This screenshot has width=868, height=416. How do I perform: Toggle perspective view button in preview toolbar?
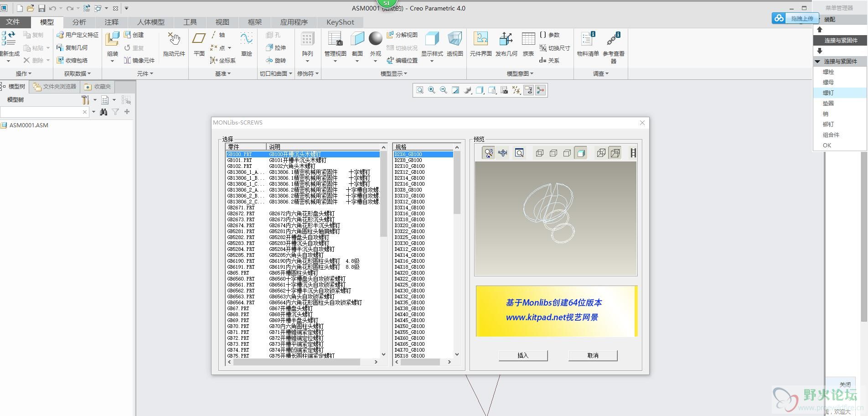pyautogui.click(x=615, y=153)
